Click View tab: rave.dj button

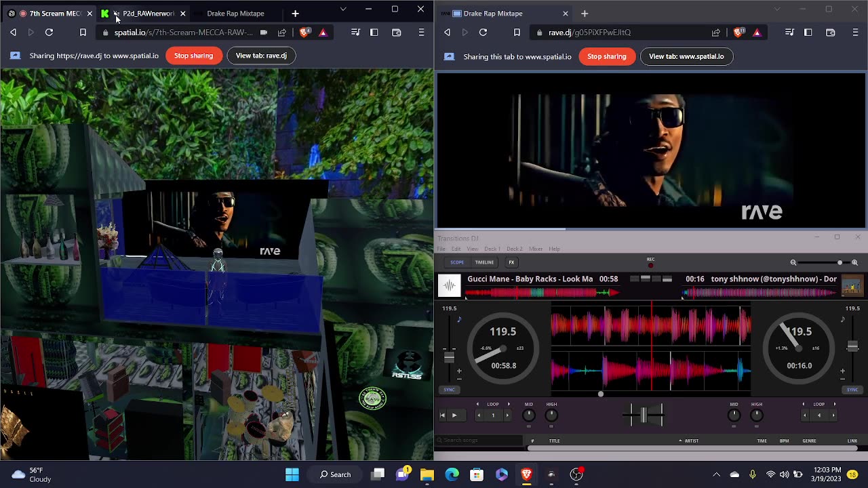261,56
